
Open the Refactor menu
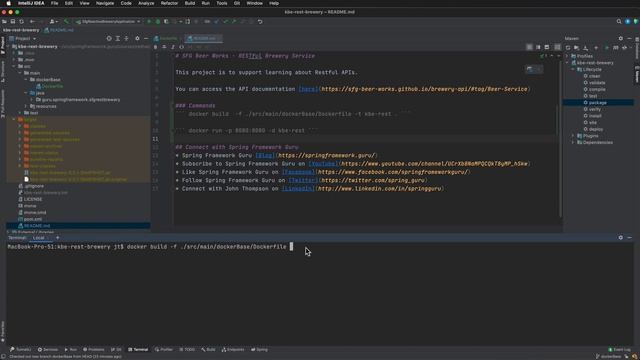pyautogui.click(x=169, y=3)
